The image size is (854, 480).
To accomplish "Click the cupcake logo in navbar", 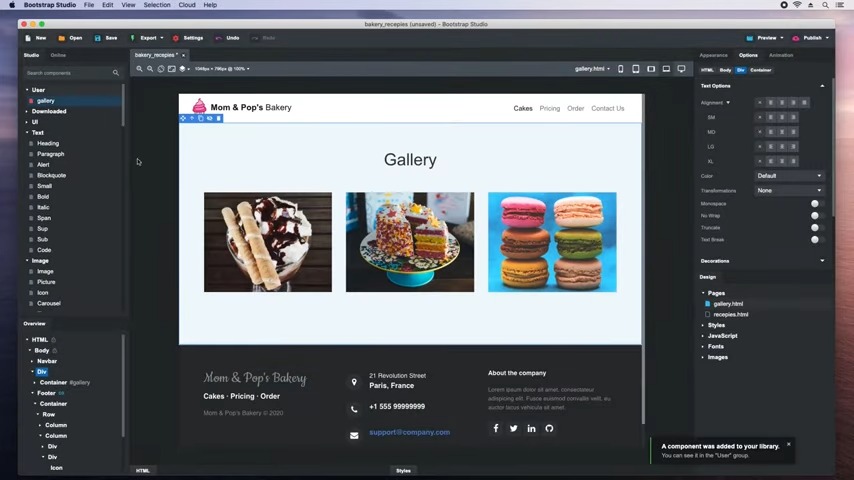I will tap(199, 106).
